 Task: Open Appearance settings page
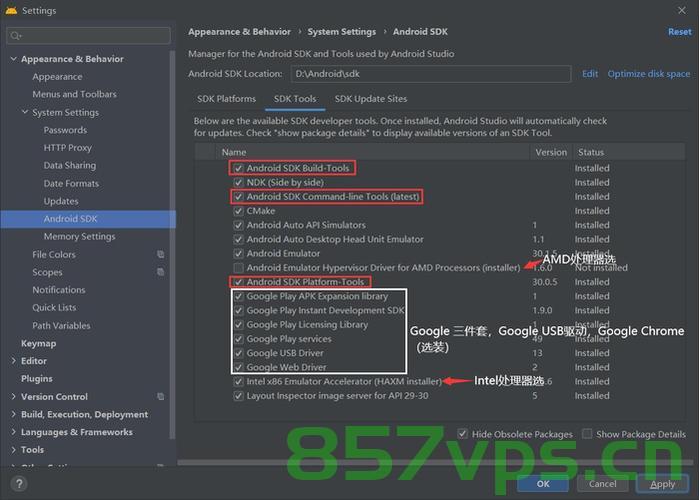[x=57, y=77]
